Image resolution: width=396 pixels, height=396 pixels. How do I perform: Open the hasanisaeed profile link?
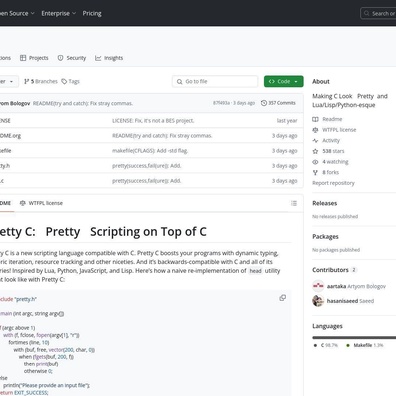coord(350,301)
